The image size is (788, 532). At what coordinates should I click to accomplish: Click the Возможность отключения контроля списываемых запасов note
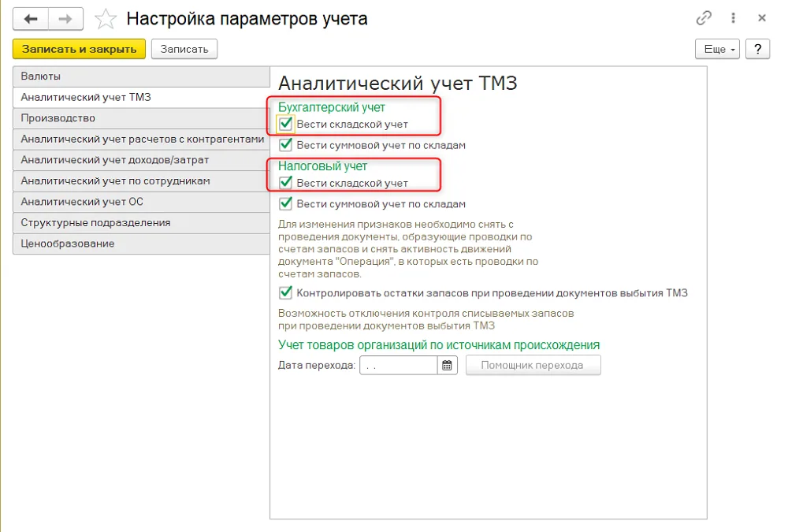tap(426, 319)
